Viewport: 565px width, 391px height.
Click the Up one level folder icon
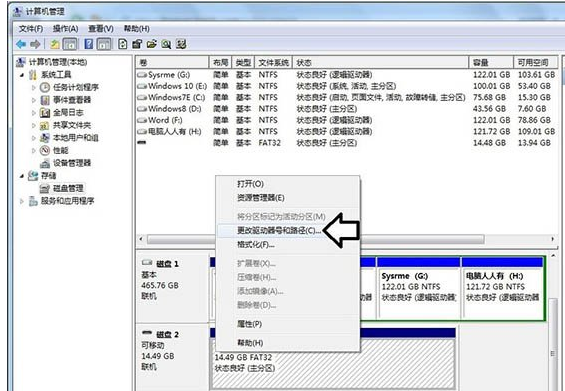coord(54,44)
